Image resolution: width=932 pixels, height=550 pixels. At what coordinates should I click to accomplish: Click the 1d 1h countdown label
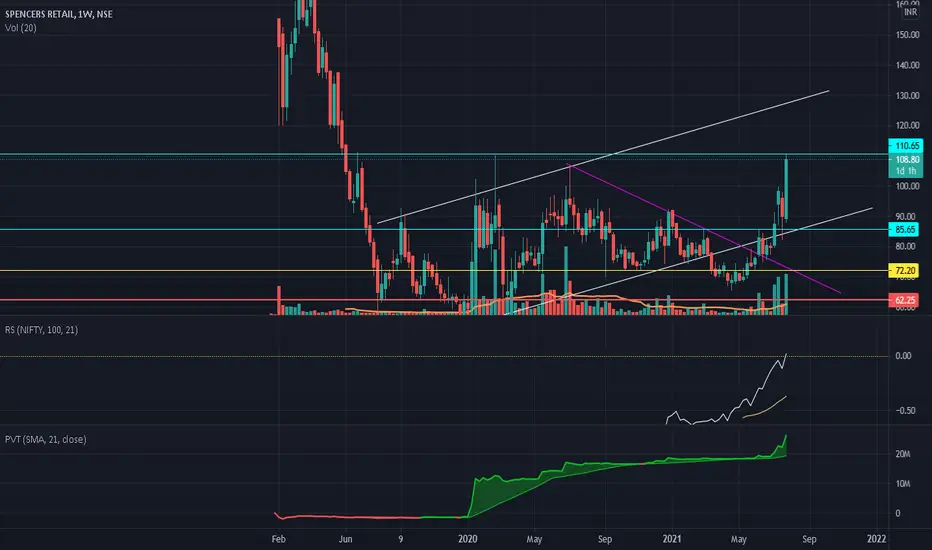[x=906, y=171]
